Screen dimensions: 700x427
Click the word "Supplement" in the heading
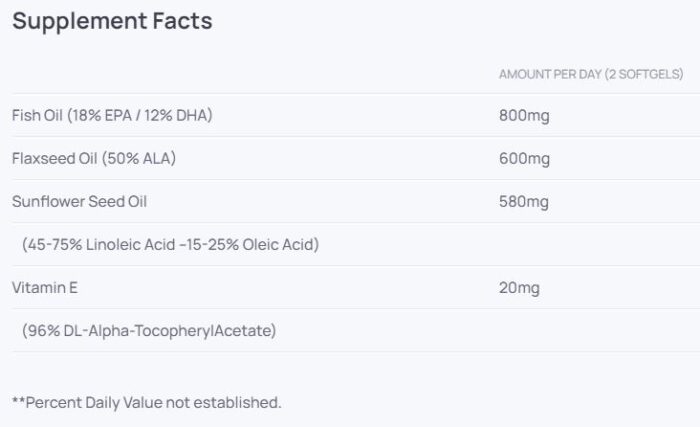[x=75, y=21]
